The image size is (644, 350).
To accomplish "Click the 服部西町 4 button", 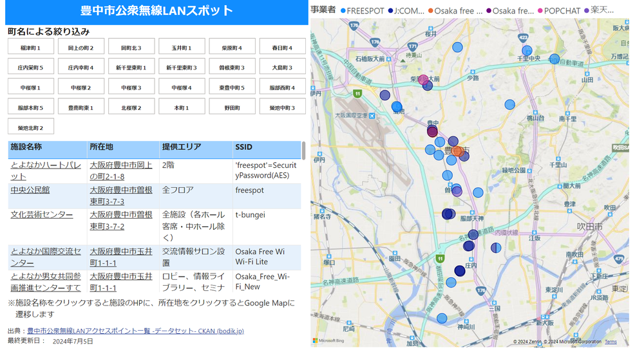I will tap(283, 87).
